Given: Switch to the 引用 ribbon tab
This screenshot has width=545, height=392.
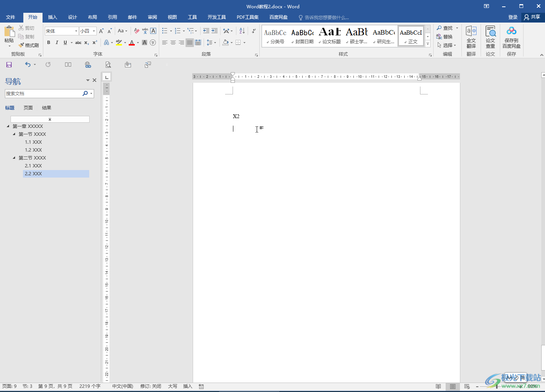Looking at the screenshot, I should (x=113, y=17).
